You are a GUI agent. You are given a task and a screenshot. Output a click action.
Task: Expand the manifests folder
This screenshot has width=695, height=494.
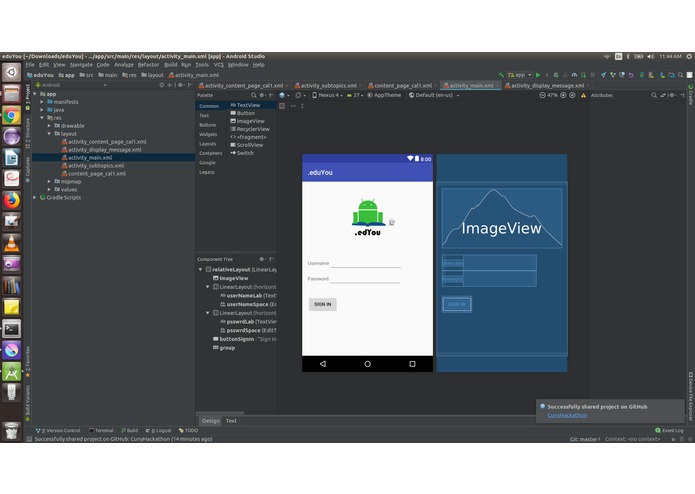click(x=42, y=102)
